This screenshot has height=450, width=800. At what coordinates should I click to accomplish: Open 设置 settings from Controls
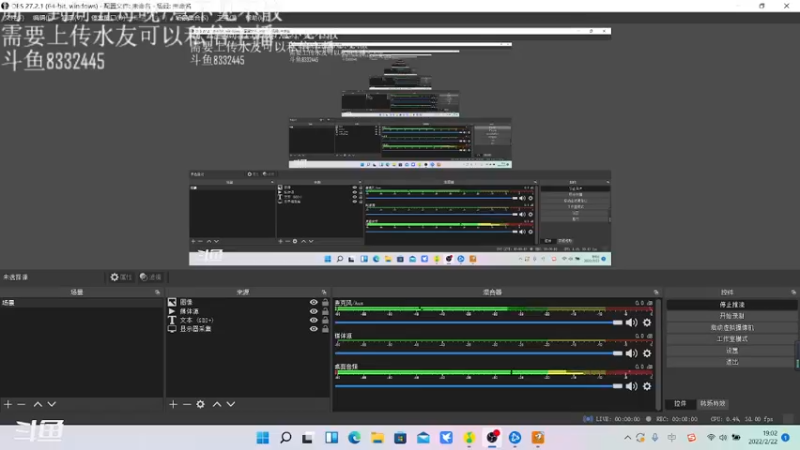click(732, 351)
